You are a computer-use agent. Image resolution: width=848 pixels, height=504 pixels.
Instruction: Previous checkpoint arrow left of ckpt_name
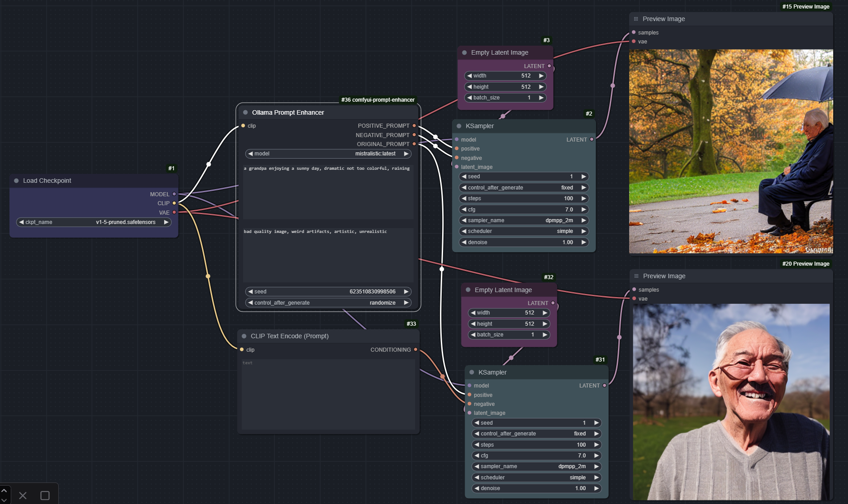coord(21,222)
